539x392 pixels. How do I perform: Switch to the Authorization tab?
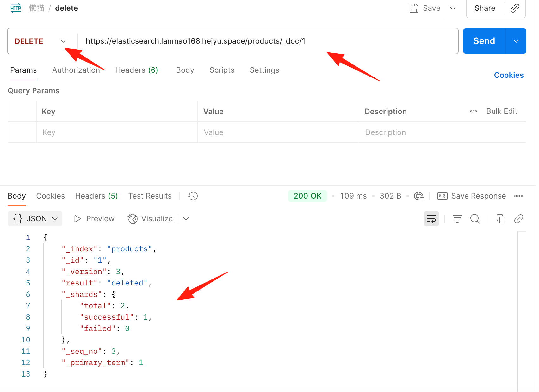[x=76, y=70]
